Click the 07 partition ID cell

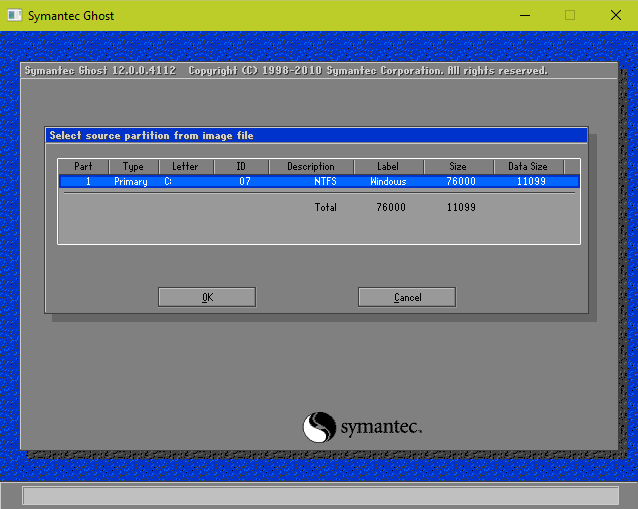click(x=245, y=181)
